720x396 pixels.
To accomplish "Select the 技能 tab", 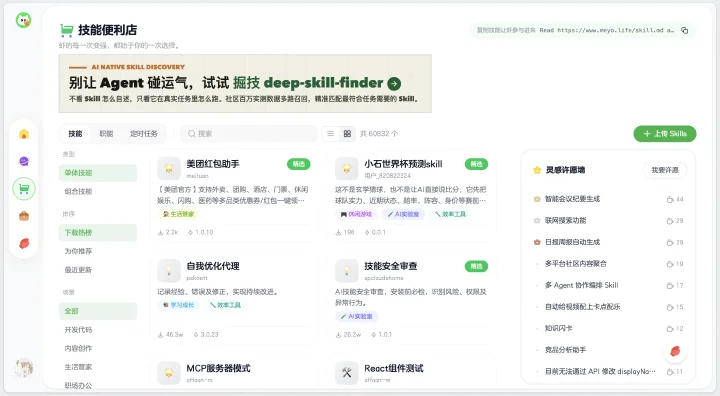I will point(75,134).
